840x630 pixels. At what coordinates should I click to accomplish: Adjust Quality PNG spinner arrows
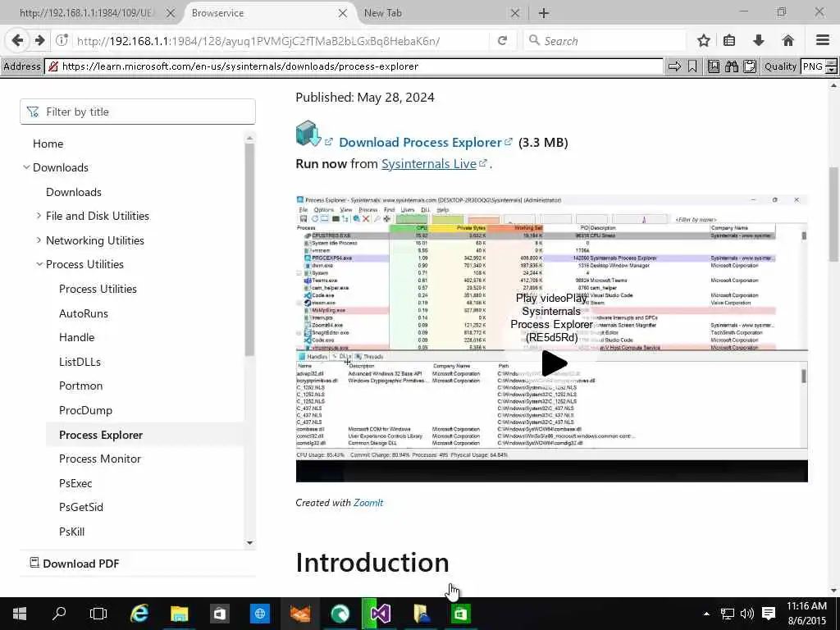[x=831, y=66]
